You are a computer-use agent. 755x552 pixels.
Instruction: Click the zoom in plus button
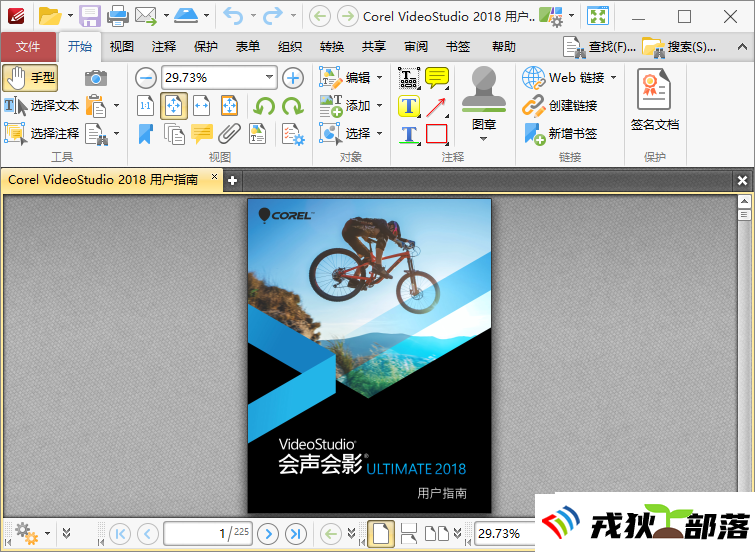click(292, 78)
